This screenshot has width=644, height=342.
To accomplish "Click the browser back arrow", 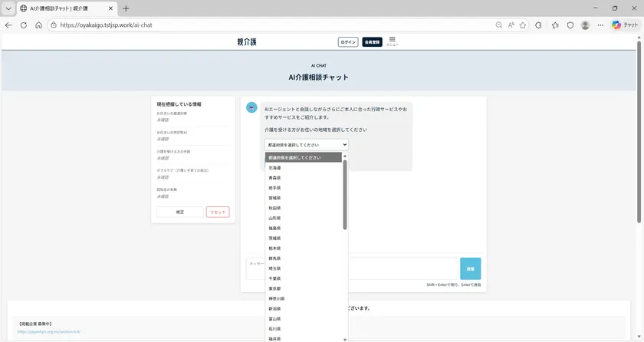I will coord(8,25).
